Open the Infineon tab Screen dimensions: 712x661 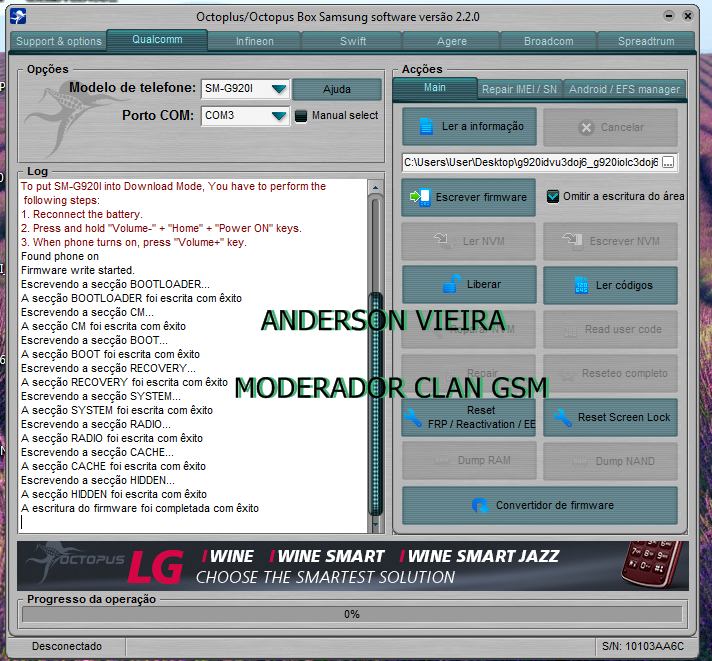coord(255,41)
